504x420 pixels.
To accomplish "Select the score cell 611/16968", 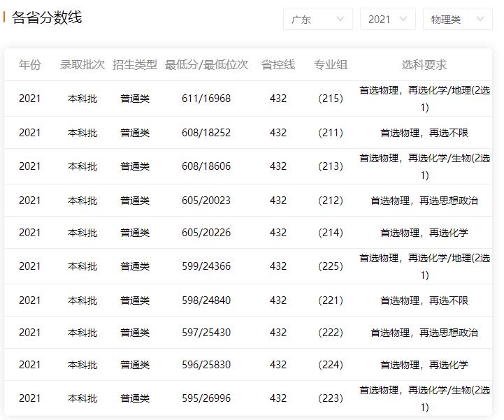I will coord(206,99).
